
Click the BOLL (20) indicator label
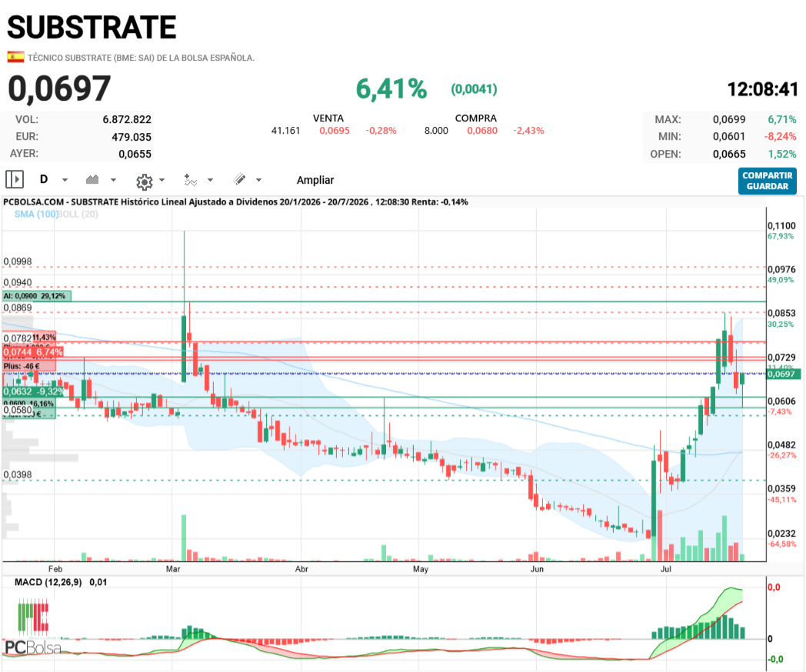[x=78, y=215]
